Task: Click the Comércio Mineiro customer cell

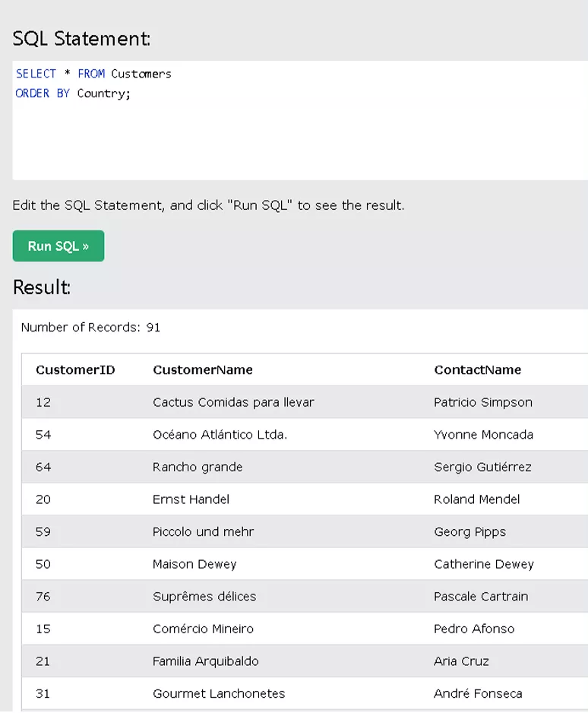Action: coord(203,629)
